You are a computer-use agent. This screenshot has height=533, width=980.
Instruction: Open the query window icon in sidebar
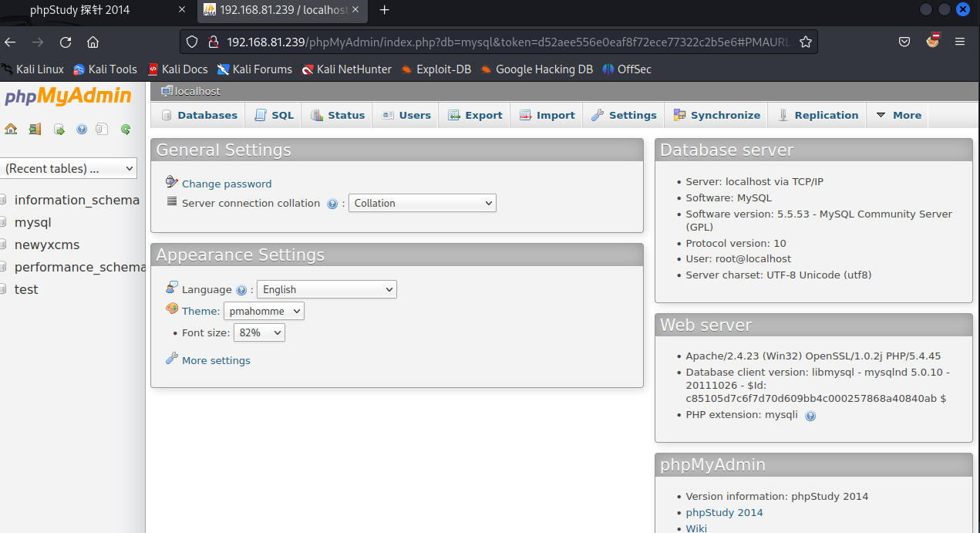click(59, 130)
